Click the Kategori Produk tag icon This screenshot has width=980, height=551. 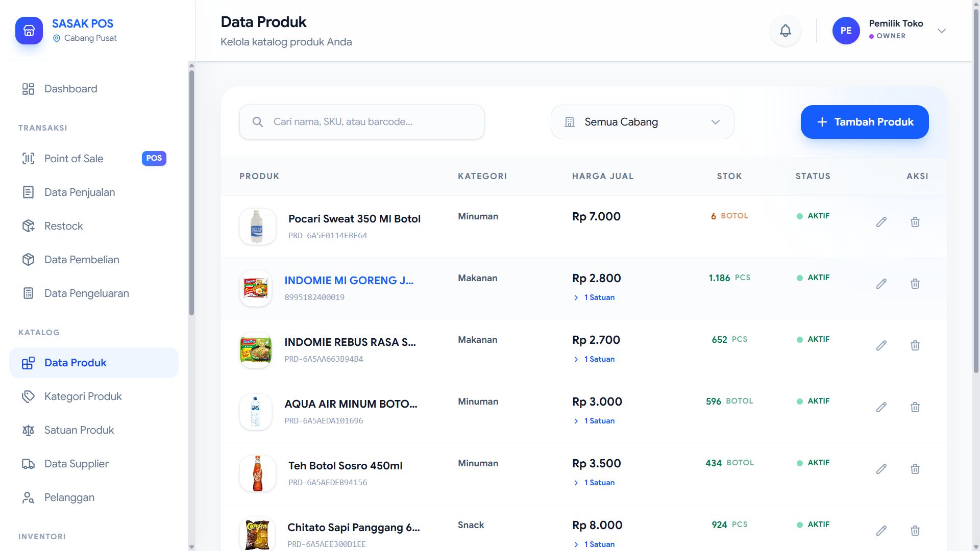28,396
